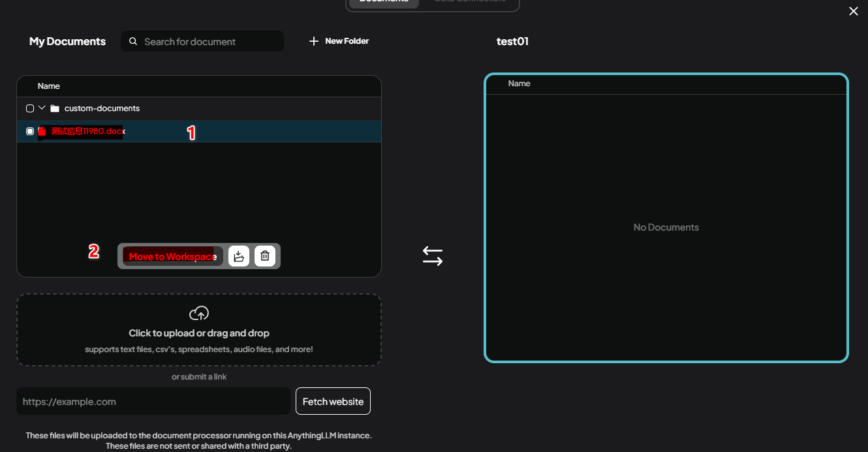Screen dimensions: 868x452
Task: Open the Data Connectors tab
Action: 470,2
